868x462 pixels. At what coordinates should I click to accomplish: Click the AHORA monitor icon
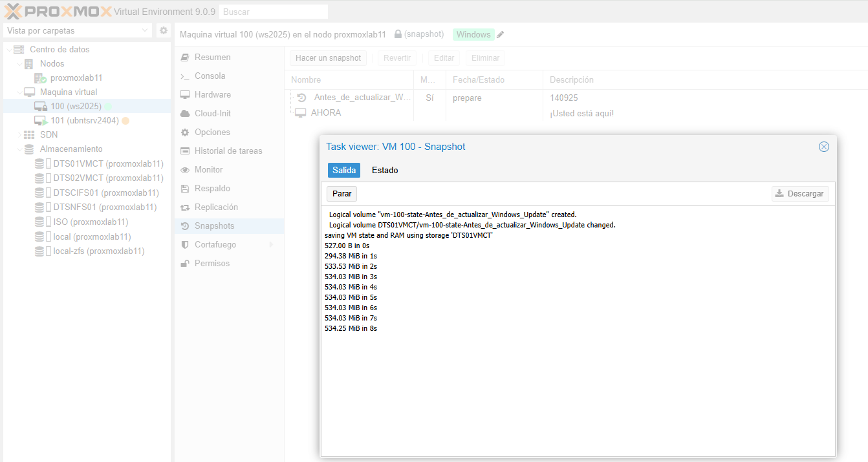point(300,112)
